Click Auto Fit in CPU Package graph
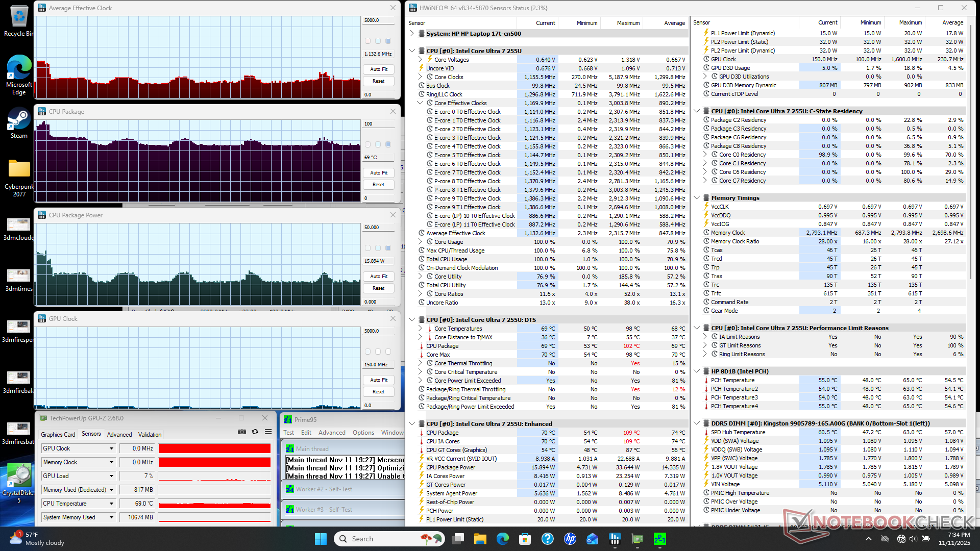 (x=379, y=173)
